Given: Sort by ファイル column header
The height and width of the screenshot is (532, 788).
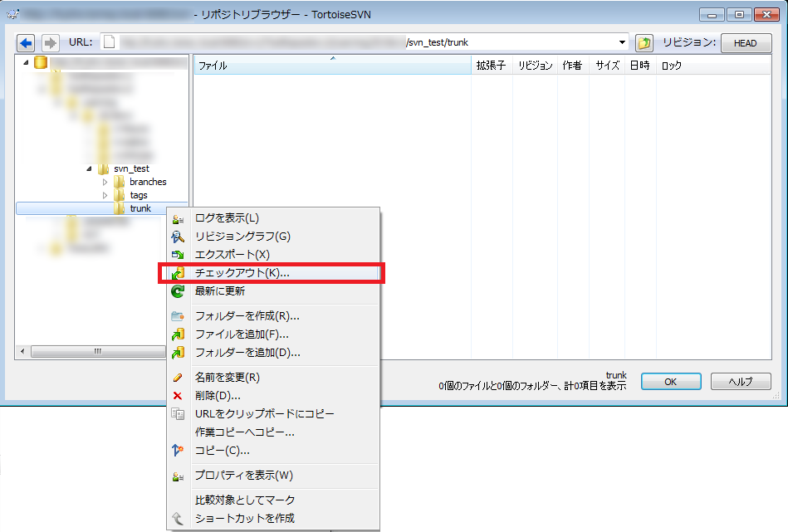Looking at the screenshot, I should pos(333,66).
